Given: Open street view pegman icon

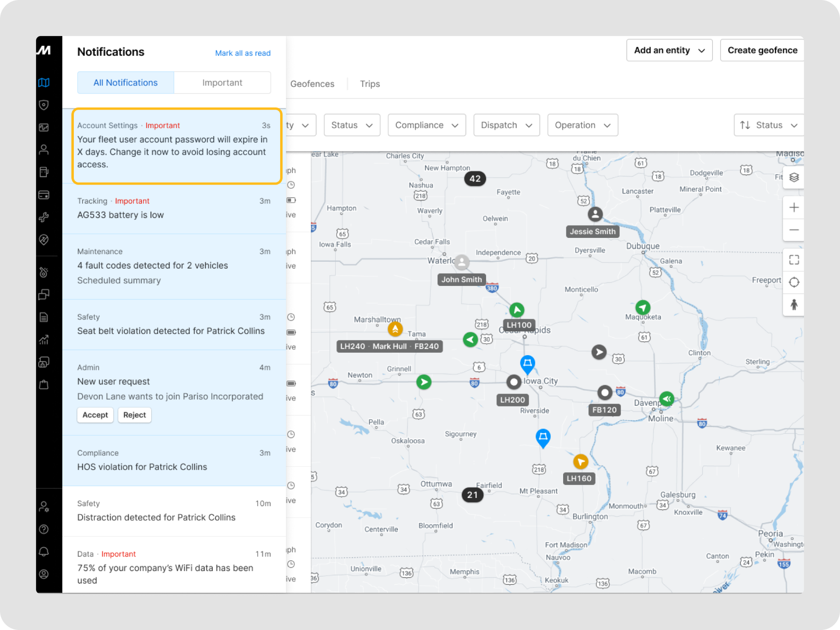Looking at the screenshot, I should coord(794,305).
